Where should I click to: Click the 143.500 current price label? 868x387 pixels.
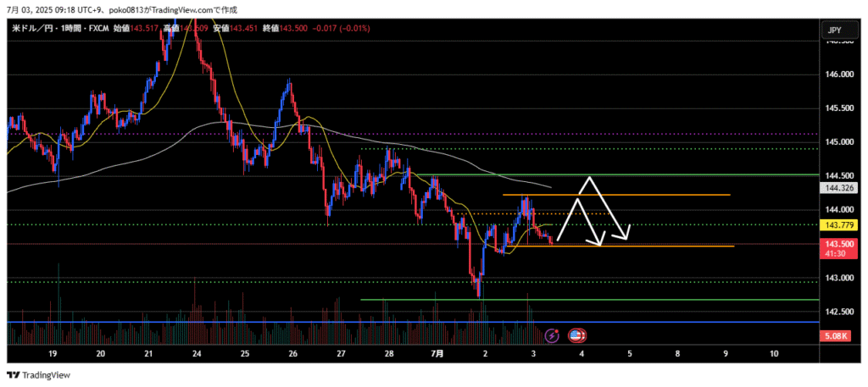[x=834, y=244]
